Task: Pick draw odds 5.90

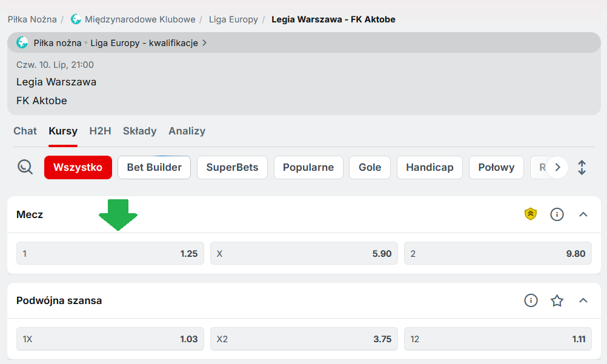Action: click(x=304, y=254)
